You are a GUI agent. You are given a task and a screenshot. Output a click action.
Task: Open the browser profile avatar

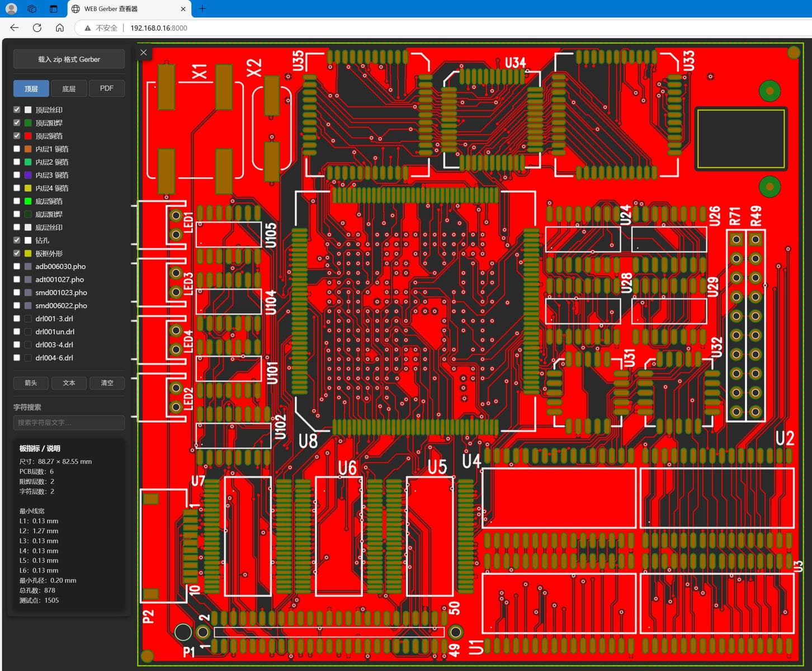[x=11, y=8]
